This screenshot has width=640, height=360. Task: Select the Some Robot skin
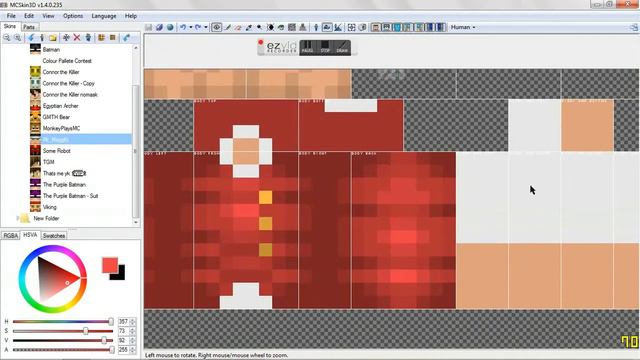[56, 151]
